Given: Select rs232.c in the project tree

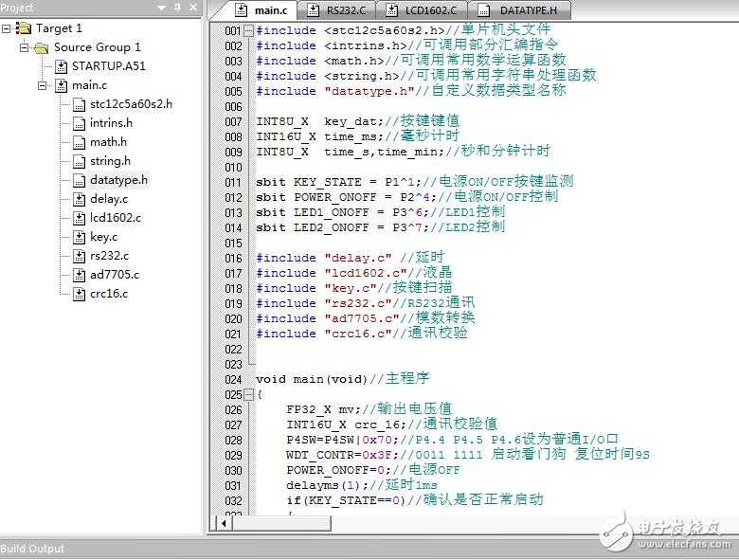Looking at the screenshot, I should pyautogui.click(x=109, y=256).
